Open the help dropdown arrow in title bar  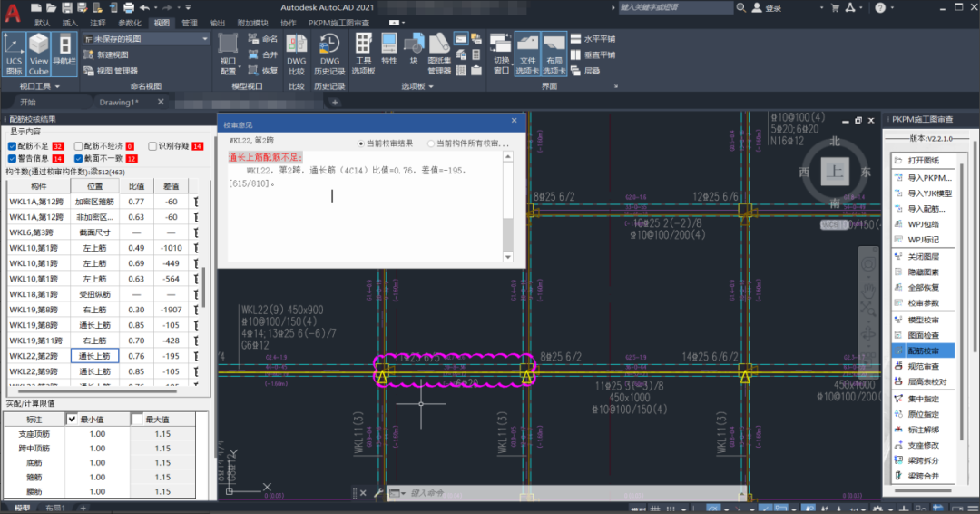(x=892, y=8)
